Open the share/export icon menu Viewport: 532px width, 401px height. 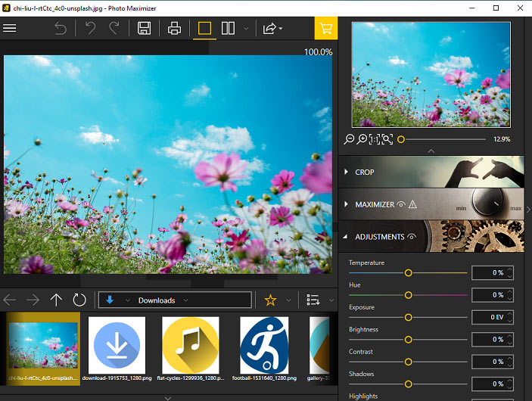click(x=272, y=29)
